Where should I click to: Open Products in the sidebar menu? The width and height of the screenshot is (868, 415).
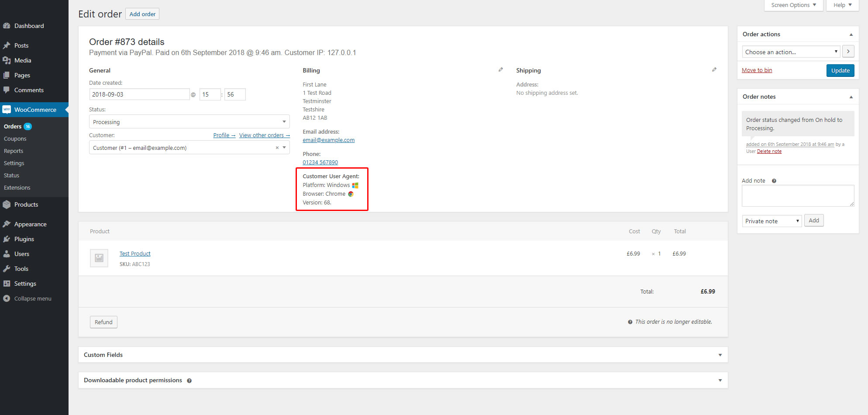pos(26,205)
